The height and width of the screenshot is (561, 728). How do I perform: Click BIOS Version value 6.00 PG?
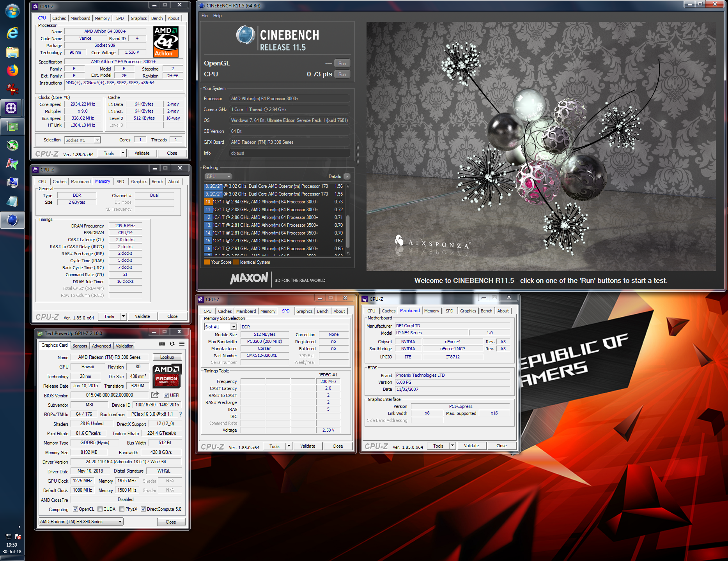click(x=452, y=382)
